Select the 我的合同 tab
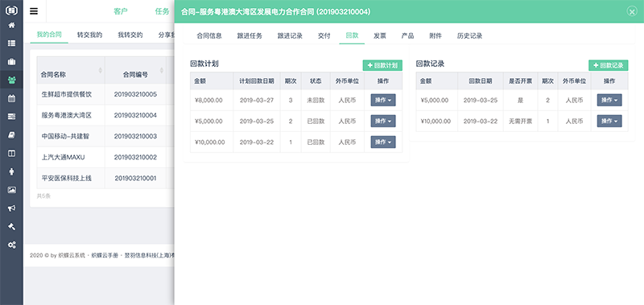 point(49,35)
